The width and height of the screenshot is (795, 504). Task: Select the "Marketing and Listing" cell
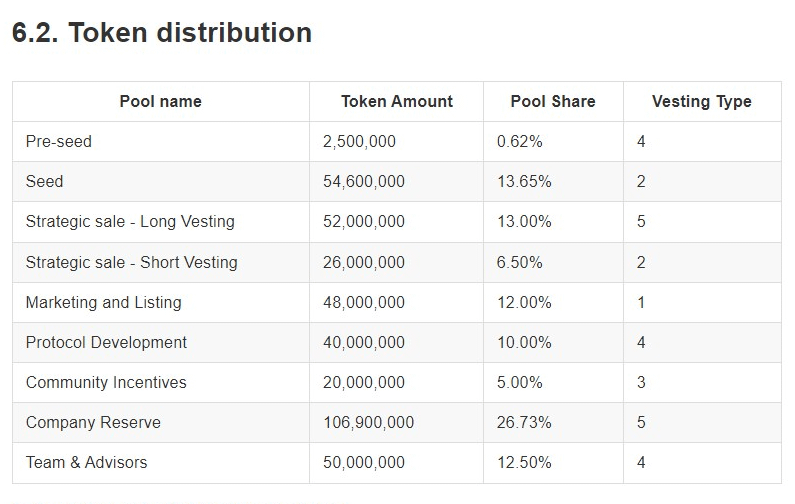(104, 302)
